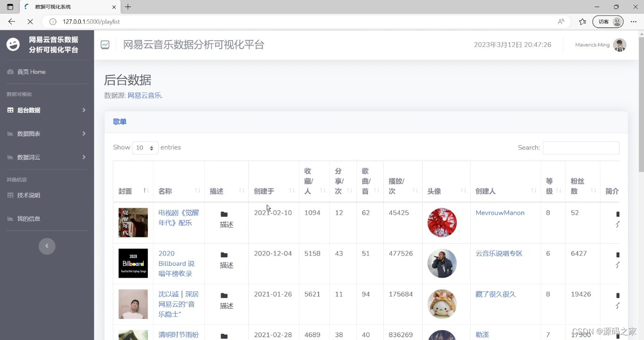Open the 技术说明 sidebar page
This screenshot has height=340, width=644.
tap(29, 195)
